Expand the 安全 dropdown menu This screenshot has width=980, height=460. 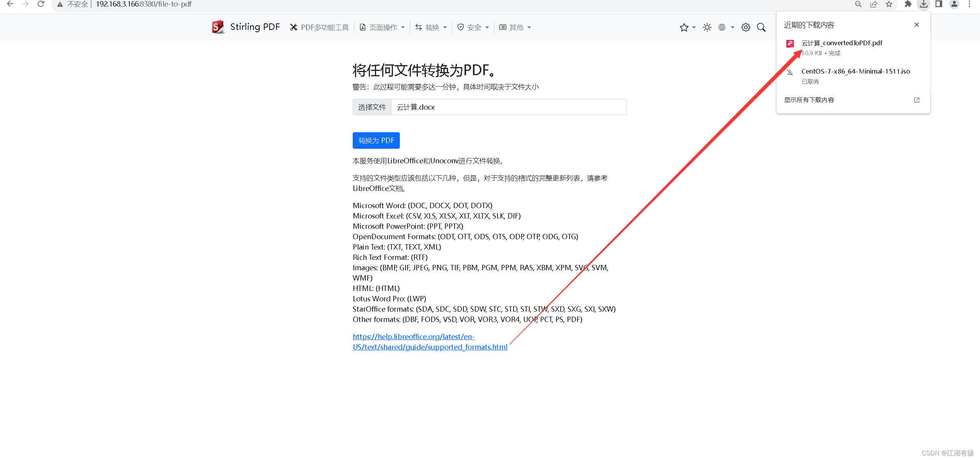coord(473,27)
